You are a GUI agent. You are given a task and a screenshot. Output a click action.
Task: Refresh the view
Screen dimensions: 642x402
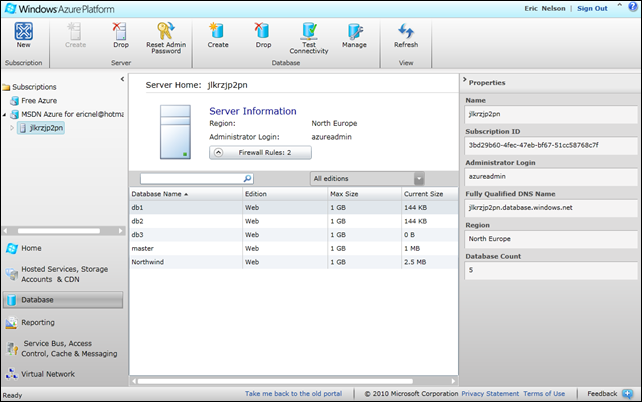[x=406, y=32]
